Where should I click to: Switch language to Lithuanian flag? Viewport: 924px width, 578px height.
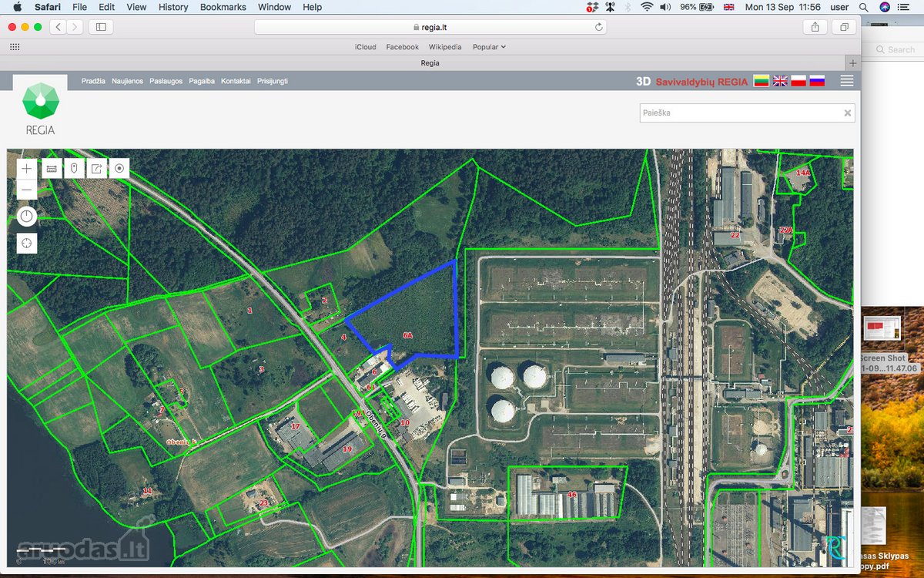(x=762, y=81)
